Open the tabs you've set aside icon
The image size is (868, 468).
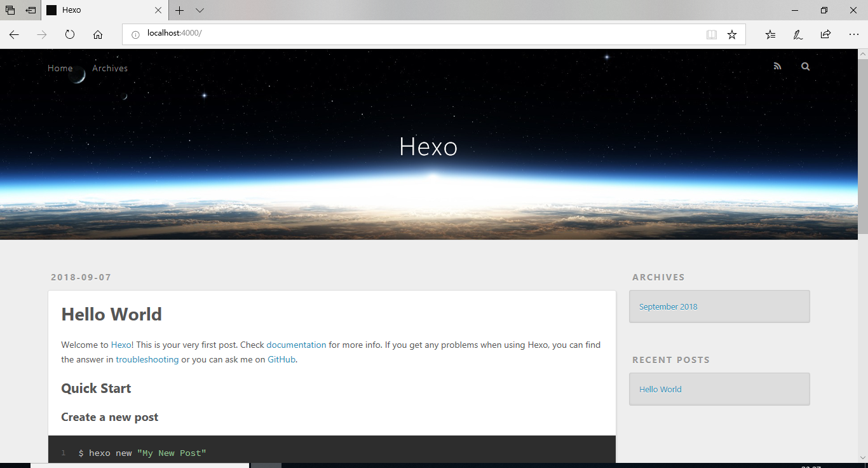[10, 10]
